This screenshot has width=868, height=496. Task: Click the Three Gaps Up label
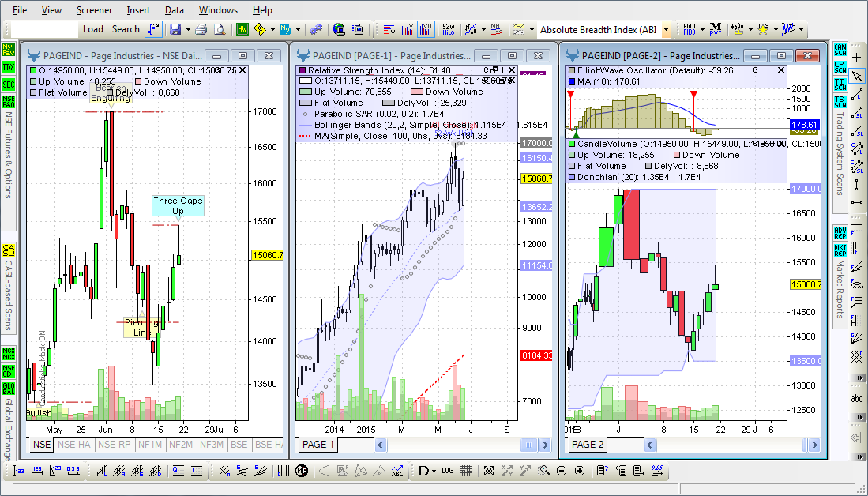(x=178, y=206)
